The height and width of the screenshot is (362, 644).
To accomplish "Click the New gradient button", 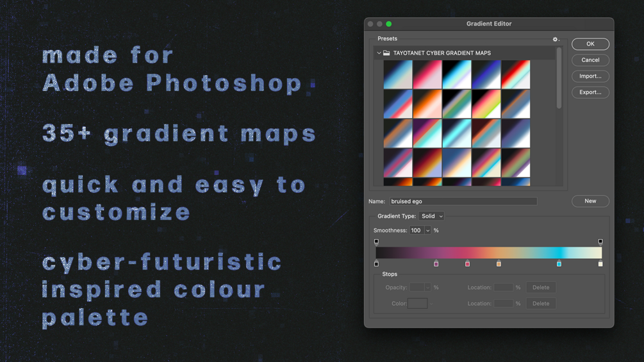I will [590, 201].
